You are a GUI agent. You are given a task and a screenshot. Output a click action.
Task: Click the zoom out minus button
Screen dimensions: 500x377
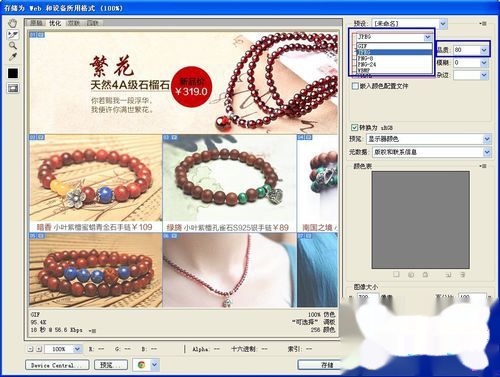click(x=30, y=349)
